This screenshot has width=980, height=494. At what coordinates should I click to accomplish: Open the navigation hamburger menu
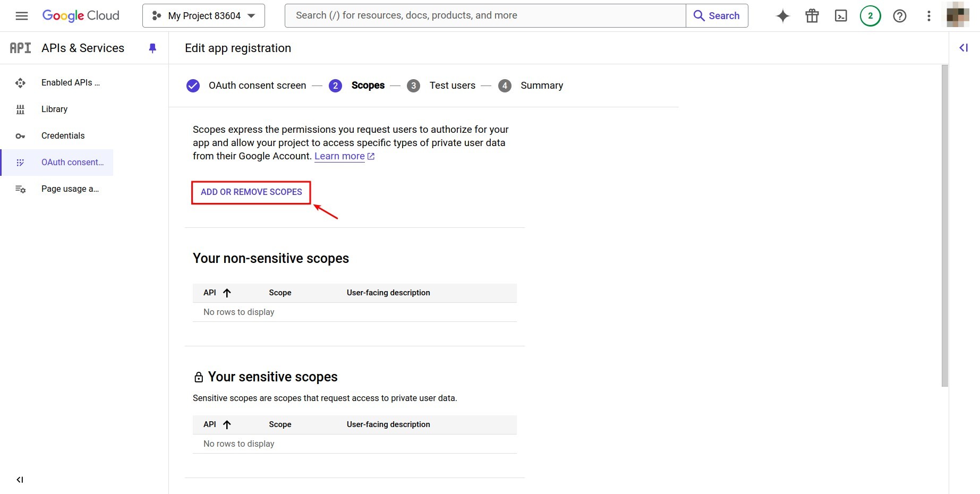pyautogui.click(x=22, y=15)
